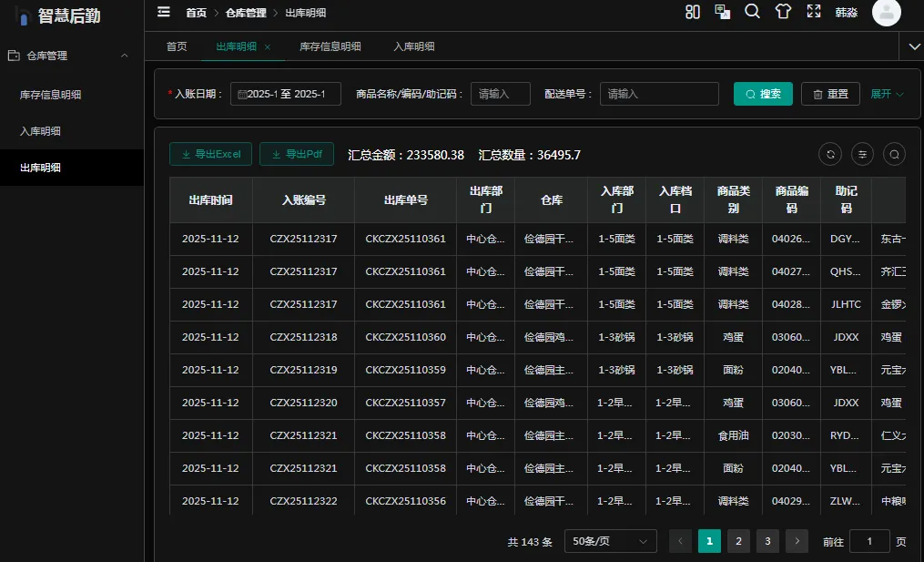924x562 pixels.
Task: Click cell CKCZX25110356
Action: (405, 501)
